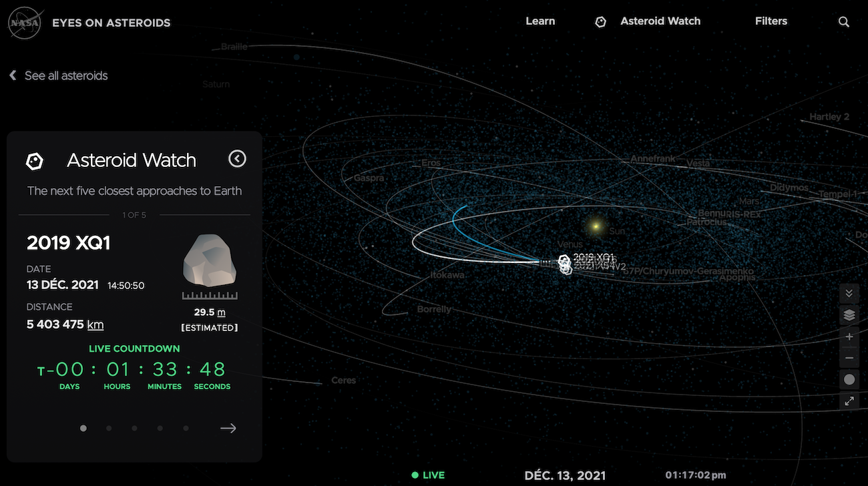Open the search magnifier icon

coord(844,22)
